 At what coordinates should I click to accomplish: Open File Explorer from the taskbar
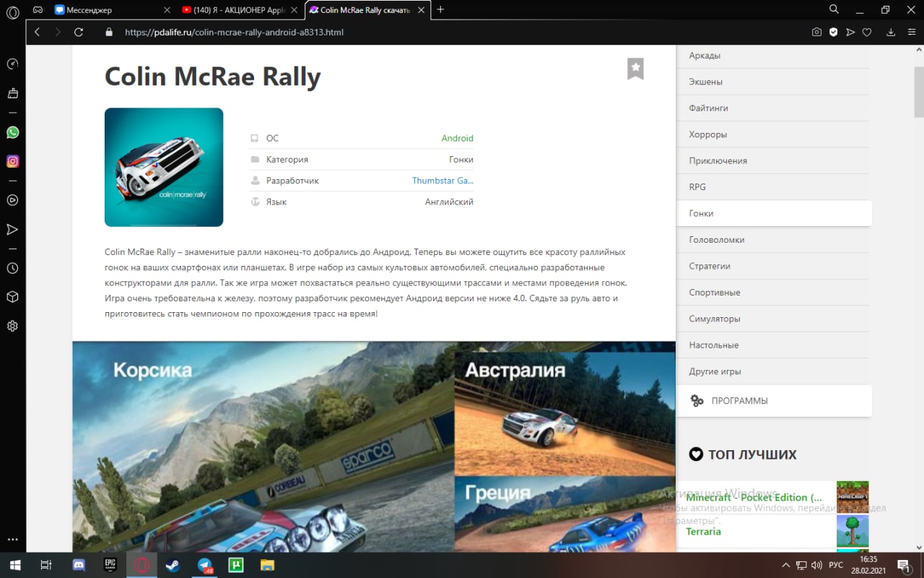(x=268, y=565)
